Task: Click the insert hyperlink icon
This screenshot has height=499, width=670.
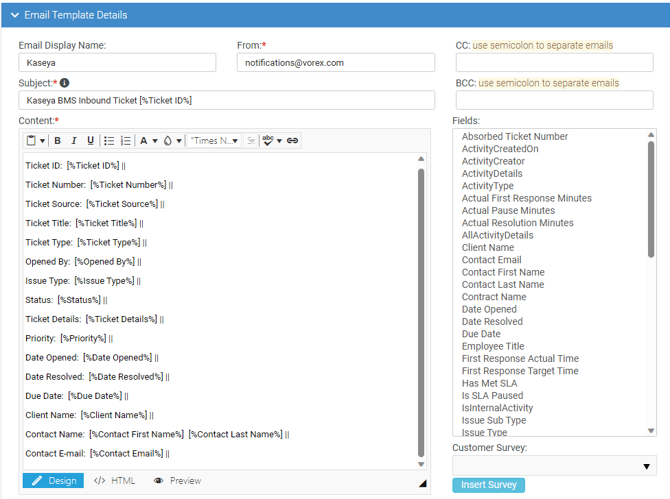Action: click(293, 141)
